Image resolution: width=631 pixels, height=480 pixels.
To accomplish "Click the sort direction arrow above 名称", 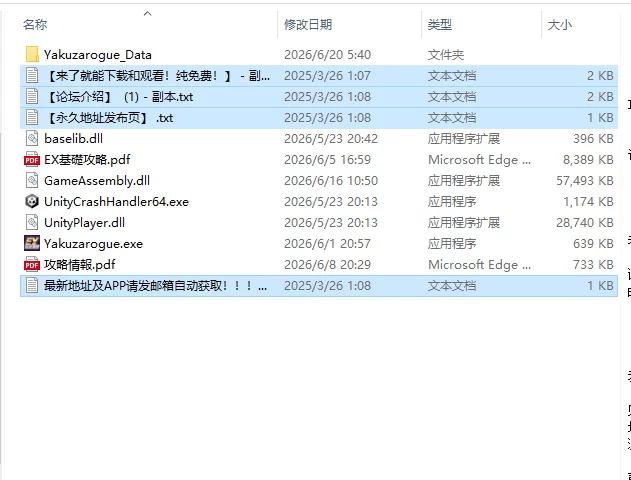I will pos(148,14).
